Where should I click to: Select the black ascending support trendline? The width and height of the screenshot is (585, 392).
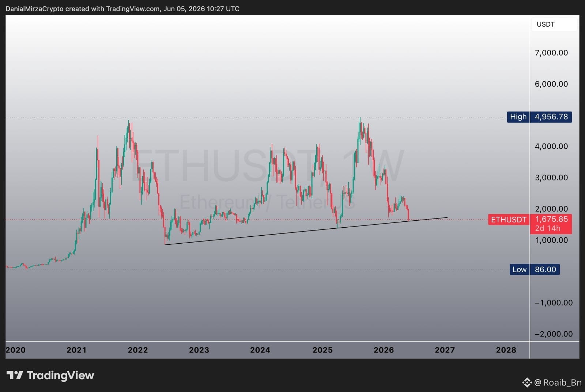tap(306, 231)
